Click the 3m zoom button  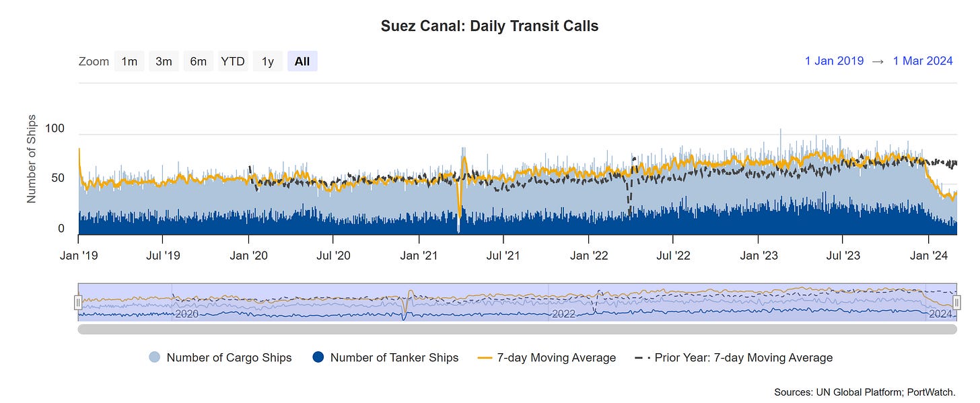tap(164, 61)
